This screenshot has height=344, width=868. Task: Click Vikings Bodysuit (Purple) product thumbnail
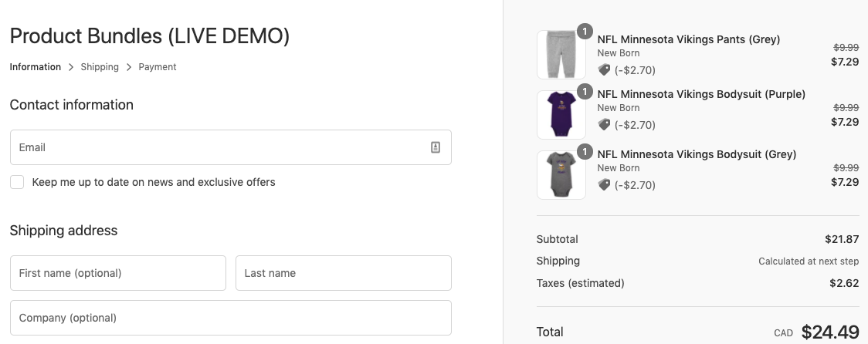tap(561, 114)
